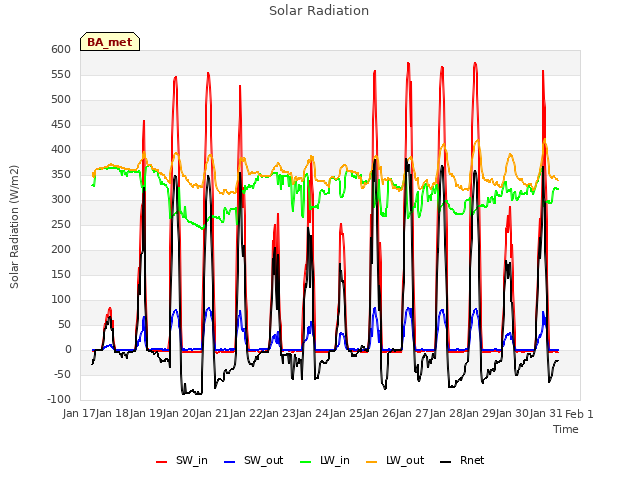Click the 300 y-axis tick label
640x480 pixels.
(61, 200)
